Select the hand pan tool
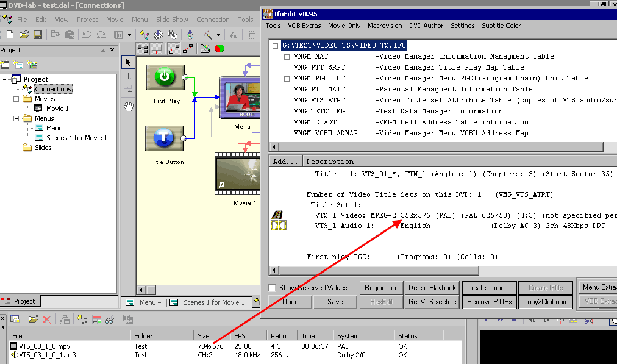 coord(128,107)
